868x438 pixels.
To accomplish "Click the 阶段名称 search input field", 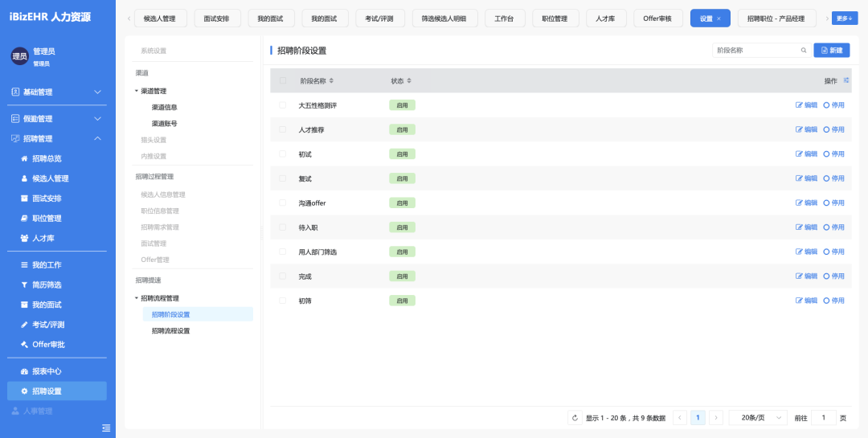I will pos(754,51).
